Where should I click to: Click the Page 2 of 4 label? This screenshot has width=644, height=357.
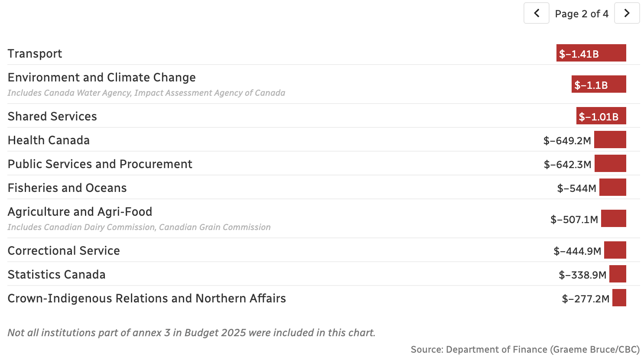pyautogui.click(x=582, y=14)
